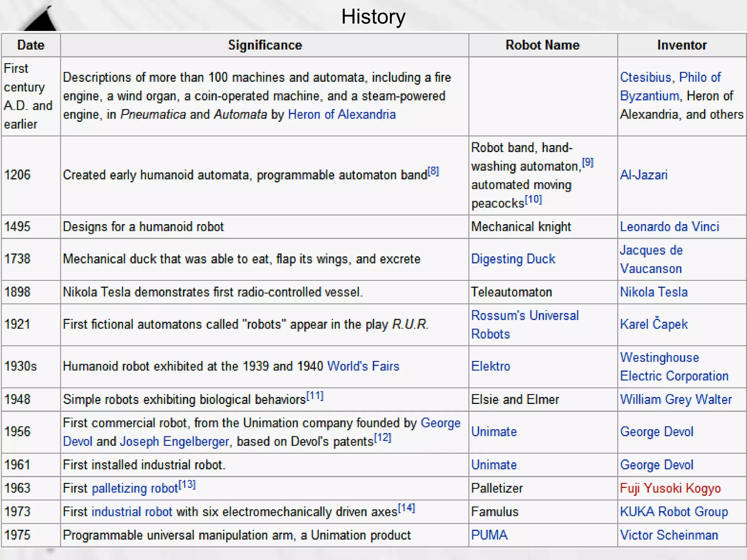
Task: Open the Unimate link in 1961 row
Action: 494,465
